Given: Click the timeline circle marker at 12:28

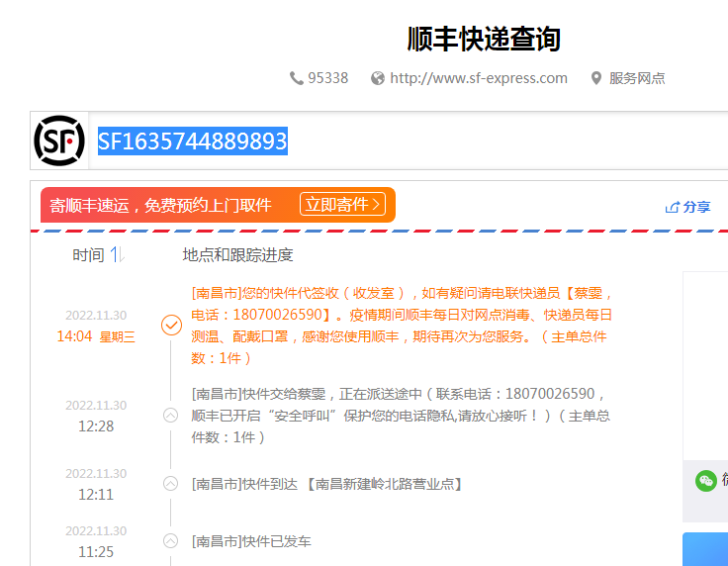Looking at the screenshot, I should coord(170,415).
